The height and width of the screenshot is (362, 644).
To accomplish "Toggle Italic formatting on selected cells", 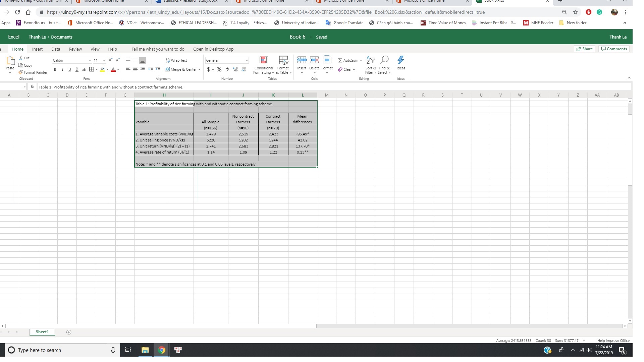I will [62, 69].
